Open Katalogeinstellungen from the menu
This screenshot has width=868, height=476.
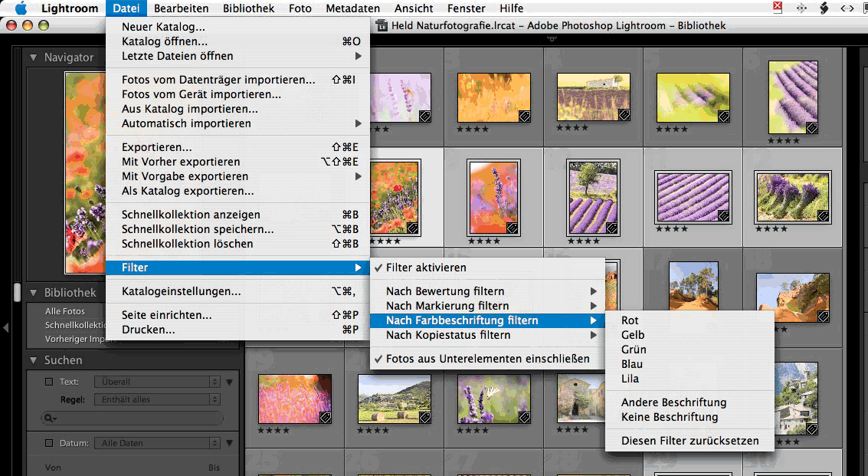[237, 291]
